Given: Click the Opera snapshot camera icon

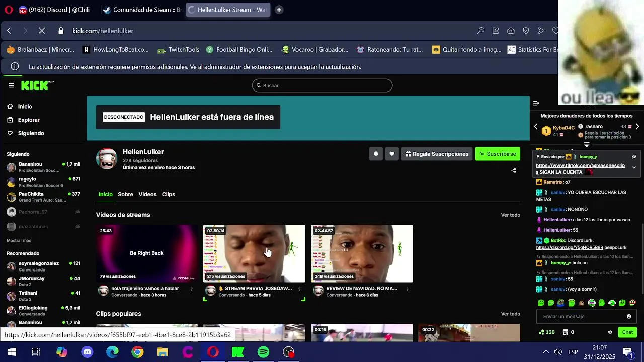Looking at the screenshot, I should (x=511, y=31).
